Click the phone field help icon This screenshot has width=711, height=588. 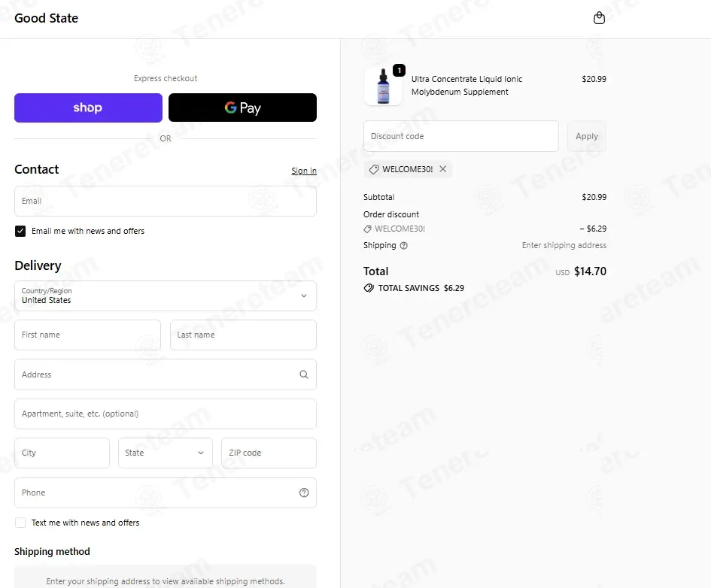[304, 493]
